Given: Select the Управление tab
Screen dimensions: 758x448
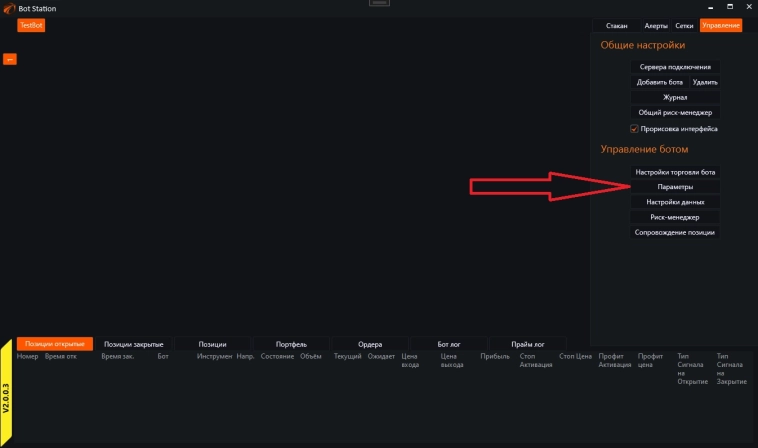Looking at the screenshot, I should [x=721, y=26].
